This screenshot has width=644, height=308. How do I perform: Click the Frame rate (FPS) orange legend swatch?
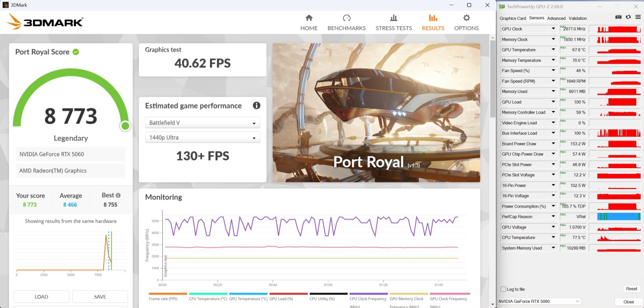(168, 294)
